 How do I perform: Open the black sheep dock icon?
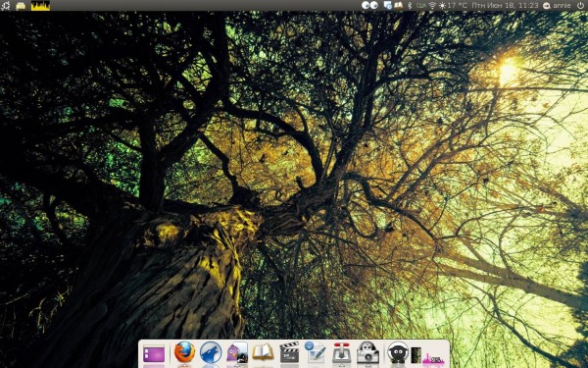click(x=398, y=352)
